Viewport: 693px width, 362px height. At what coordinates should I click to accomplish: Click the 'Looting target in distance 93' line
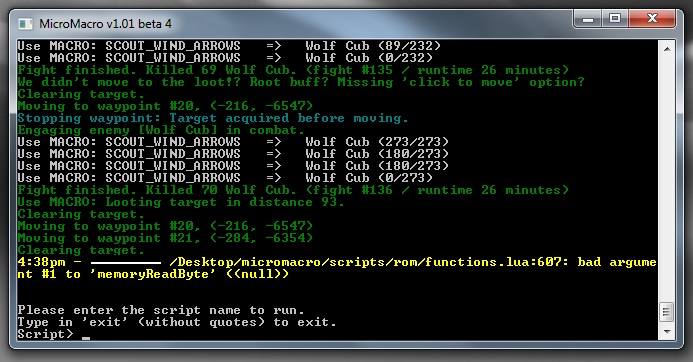[181, 202]
